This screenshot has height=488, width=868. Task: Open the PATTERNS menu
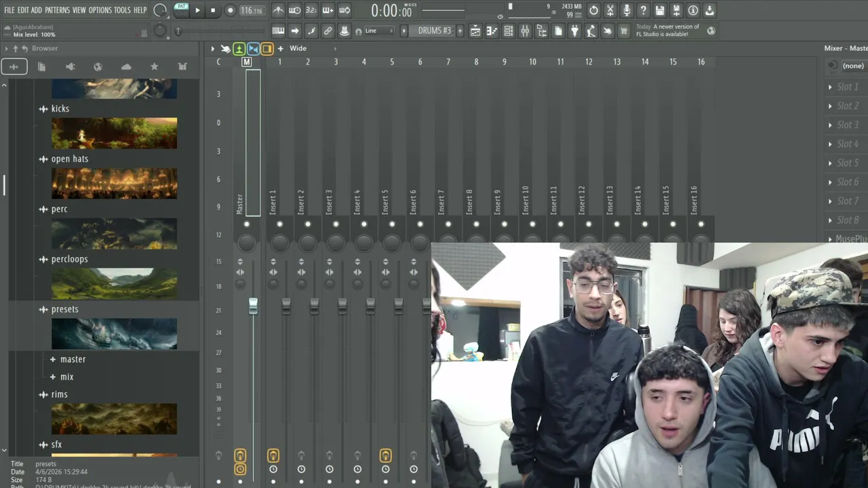(x=57, y=10)
